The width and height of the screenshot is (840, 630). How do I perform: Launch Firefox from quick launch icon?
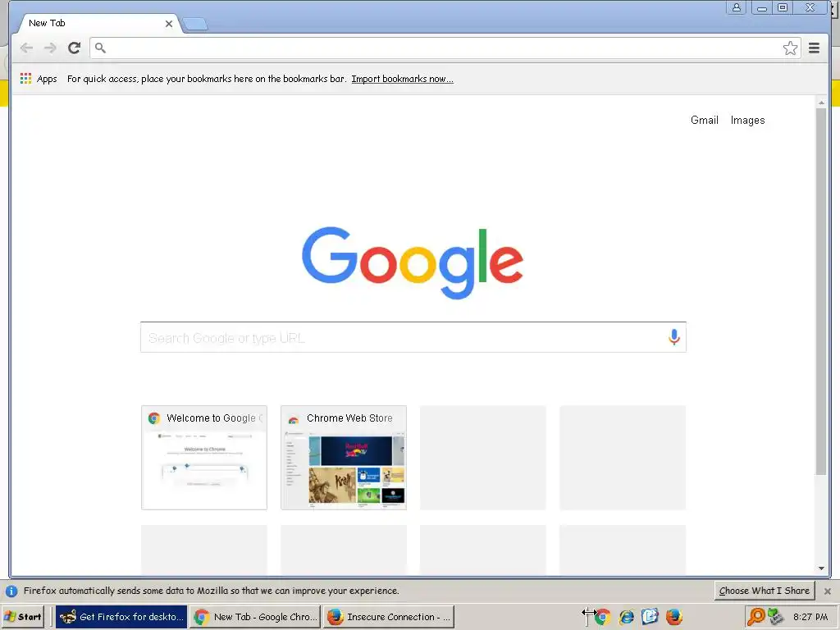point(674,617)
